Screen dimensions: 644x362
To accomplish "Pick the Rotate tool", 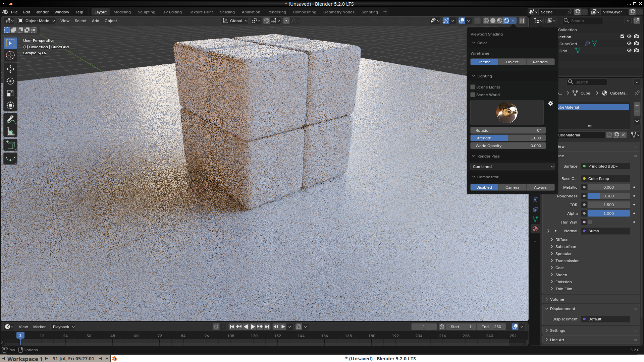I will coord(10,81).
